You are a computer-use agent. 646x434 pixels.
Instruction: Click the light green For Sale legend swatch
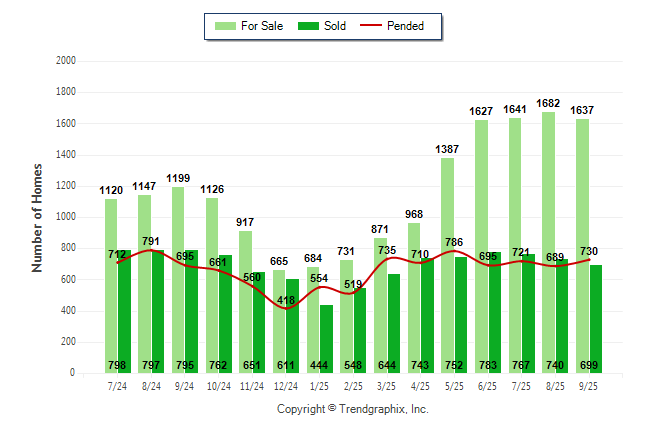point(226,26)
